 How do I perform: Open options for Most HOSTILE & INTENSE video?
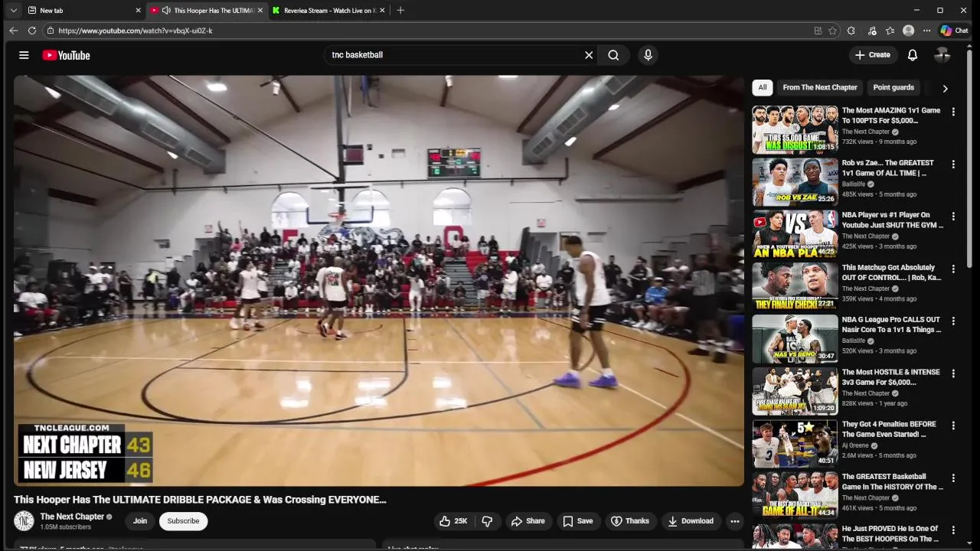953,373
